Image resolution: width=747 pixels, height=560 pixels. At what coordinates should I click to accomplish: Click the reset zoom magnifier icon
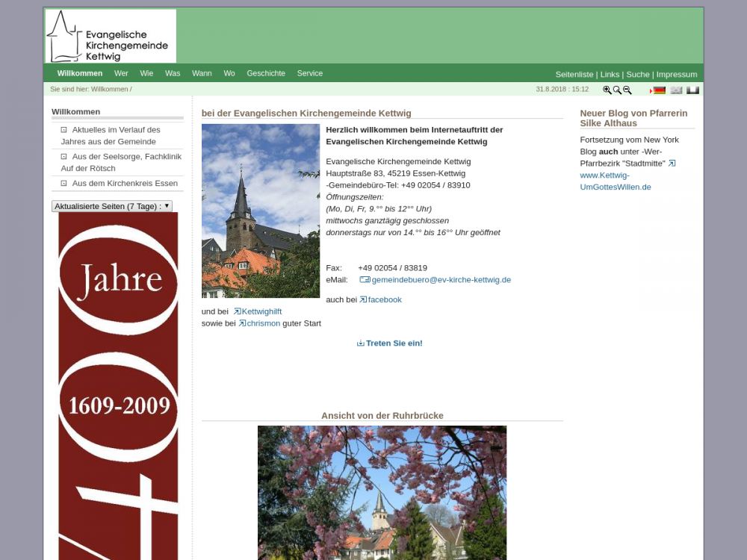coord(617,90)
